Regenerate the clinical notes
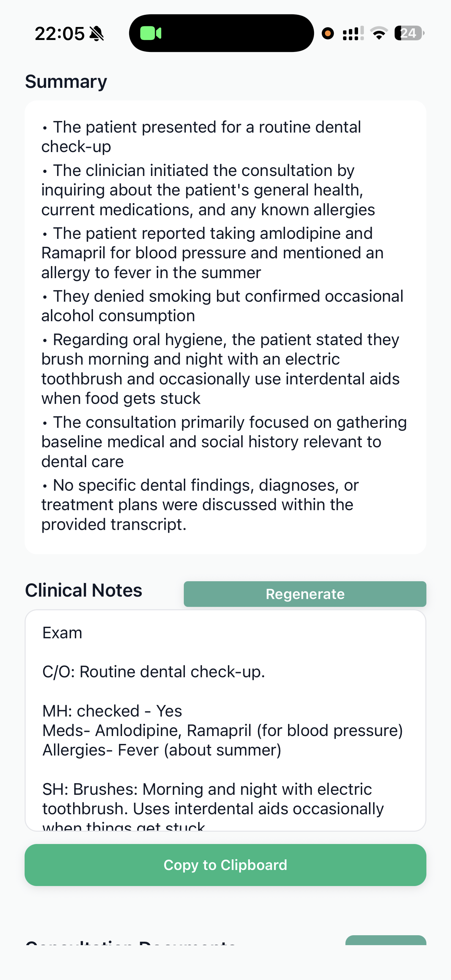The width and height of the screenshot is (451, 980). click(x=305, y=594)
